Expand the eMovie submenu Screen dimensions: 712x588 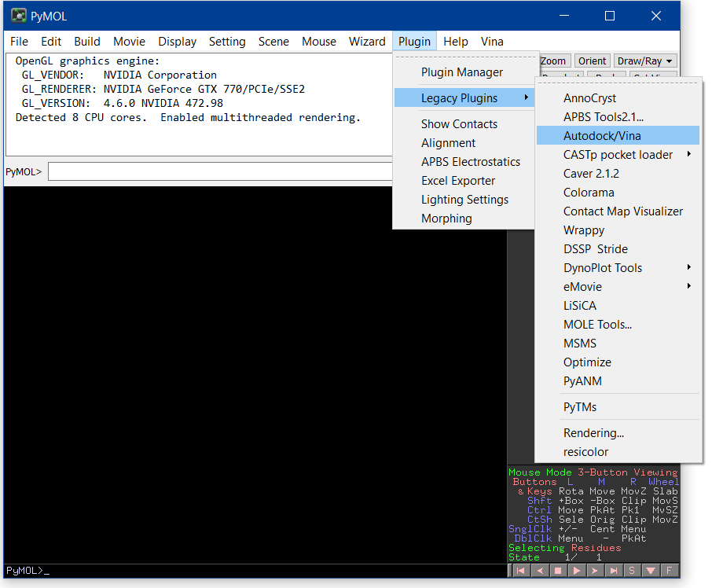coord(618,287)
